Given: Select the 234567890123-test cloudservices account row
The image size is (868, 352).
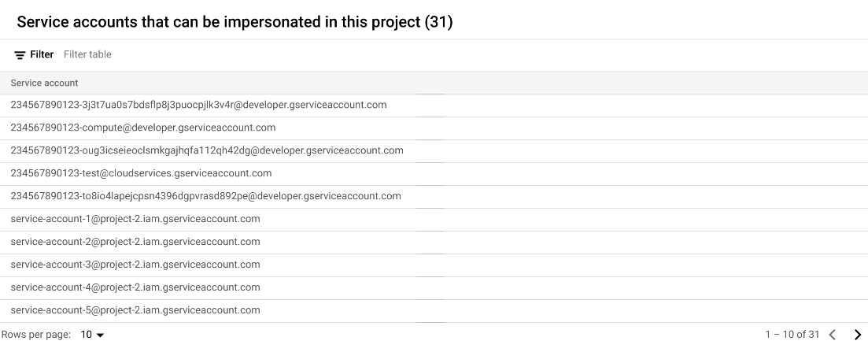Looking at the screenshot, I should coord(141,173).
